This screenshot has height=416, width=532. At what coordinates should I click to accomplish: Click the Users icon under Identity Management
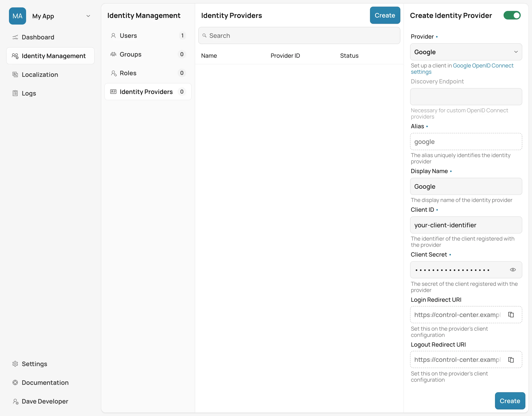coord(113,35)
